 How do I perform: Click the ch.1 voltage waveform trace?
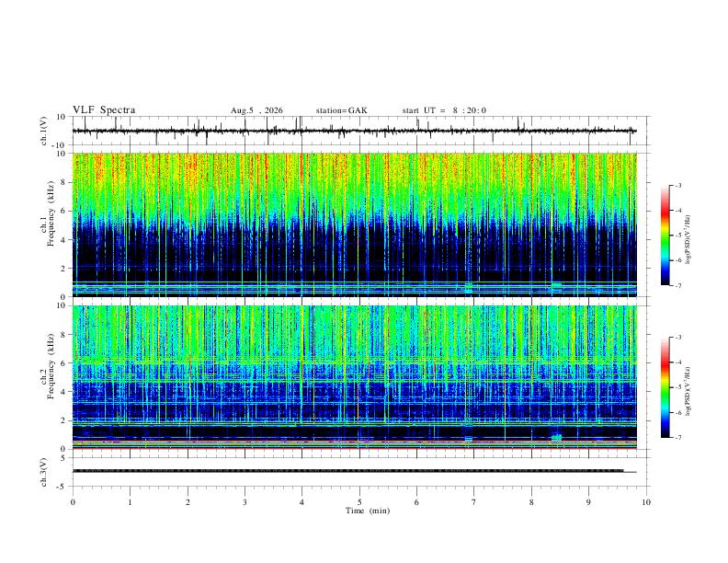(354, 131)
